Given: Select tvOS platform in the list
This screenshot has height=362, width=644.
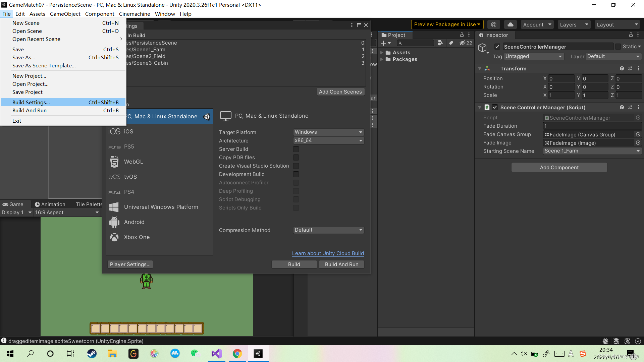Looking at the screenshot, I should (159, 177).
